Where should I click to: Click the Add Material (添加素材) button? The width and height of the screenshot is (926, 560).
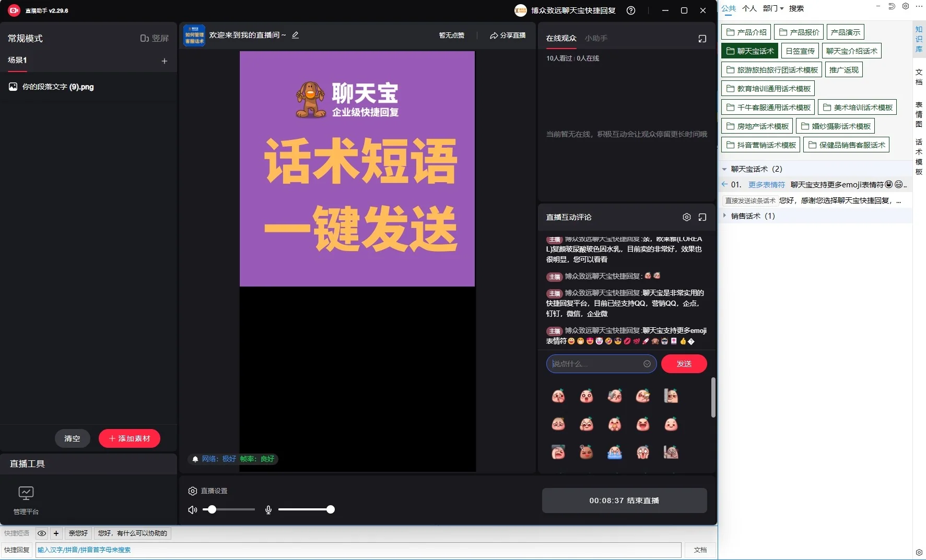pos(130,438)
